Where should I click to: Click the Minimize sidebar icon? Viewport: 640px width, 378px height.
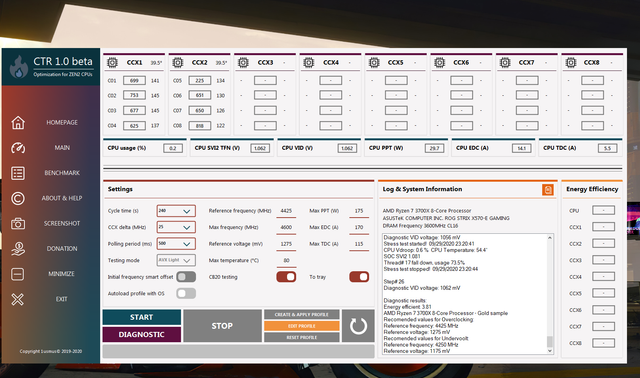(x=18, y=274)
